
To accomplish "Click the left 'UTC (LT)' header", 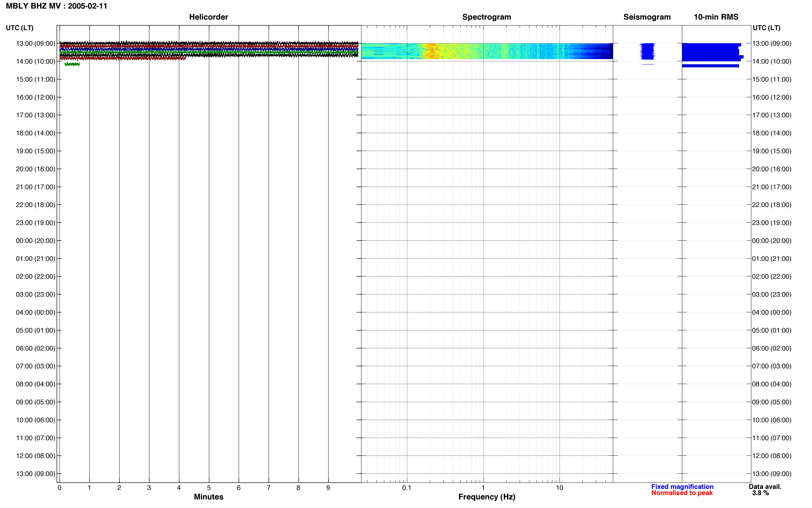I will pos(20,28).
